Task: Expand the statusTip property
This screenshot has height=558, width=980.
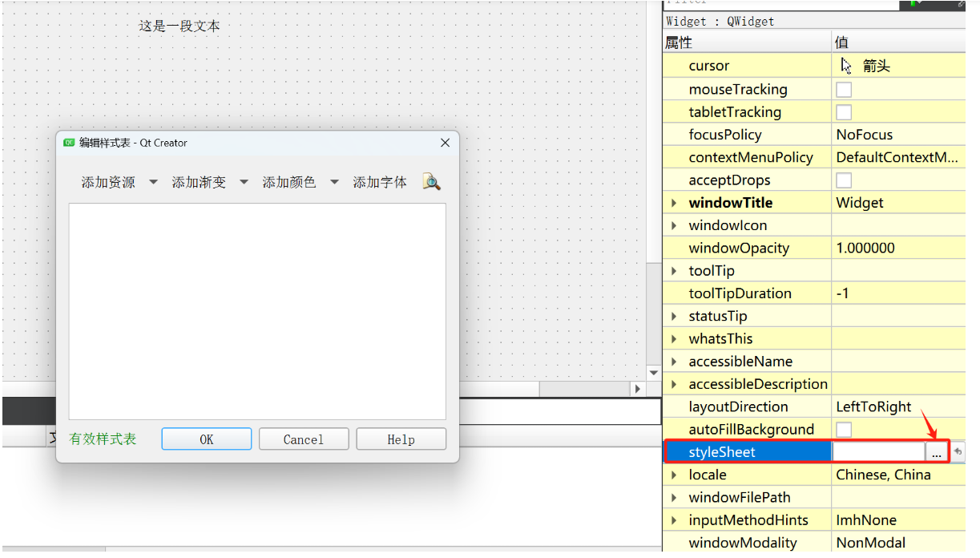Action: point(674,316)
